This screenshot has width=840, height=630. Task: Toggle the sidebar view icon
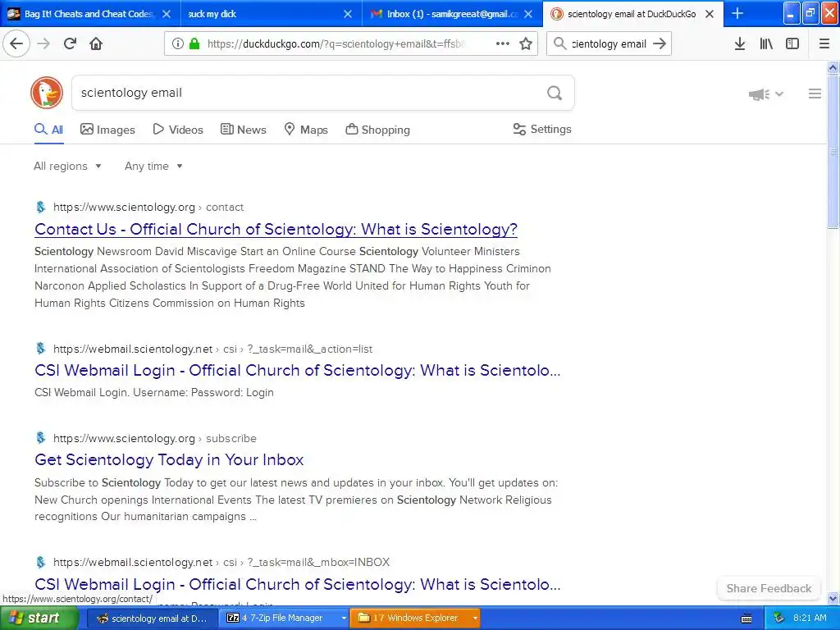point(792,44)
